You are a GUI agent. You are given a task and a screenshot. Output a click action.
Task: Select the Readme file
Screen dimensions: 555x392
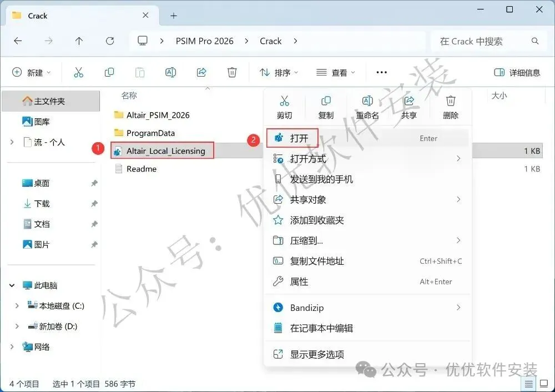point(136,169)
